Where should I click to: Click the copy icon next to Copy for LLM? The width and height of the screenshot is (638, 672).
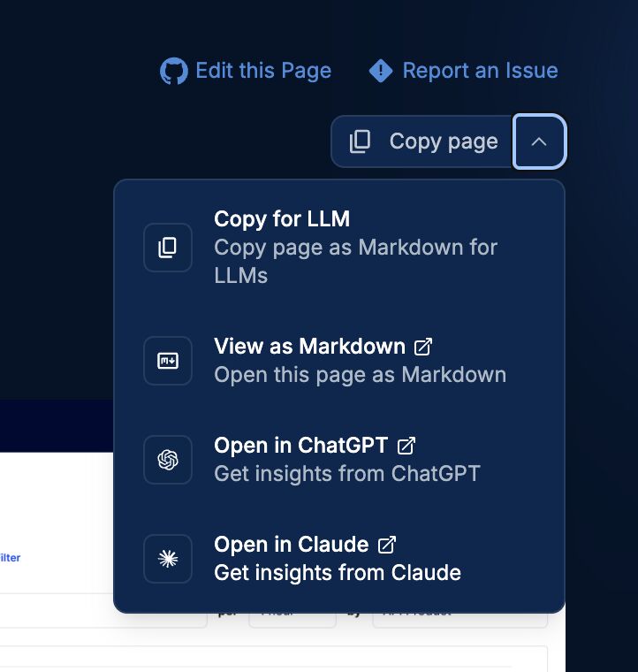168,248
